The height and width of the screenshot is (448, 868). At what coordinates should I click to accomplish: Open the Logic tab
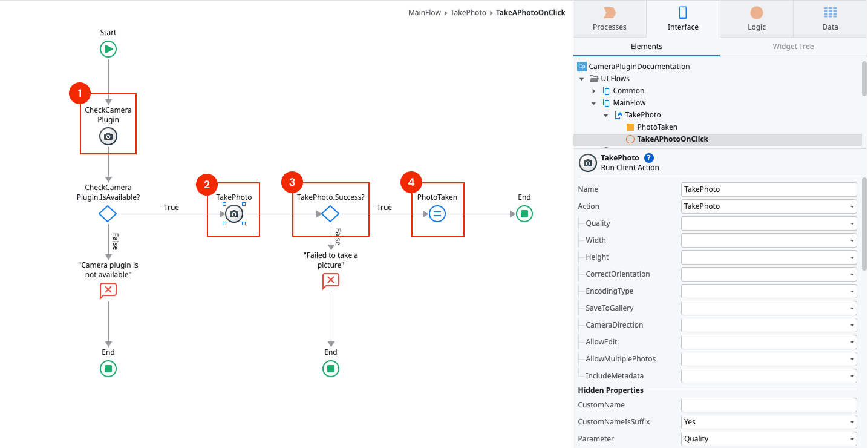757,19
